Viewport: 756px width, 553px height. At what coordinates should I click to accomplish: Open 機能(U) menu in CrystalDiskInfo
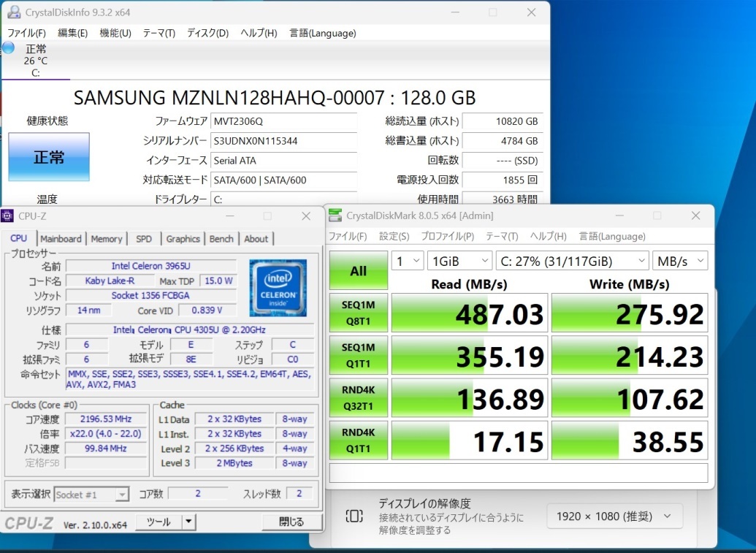(115, 33)
